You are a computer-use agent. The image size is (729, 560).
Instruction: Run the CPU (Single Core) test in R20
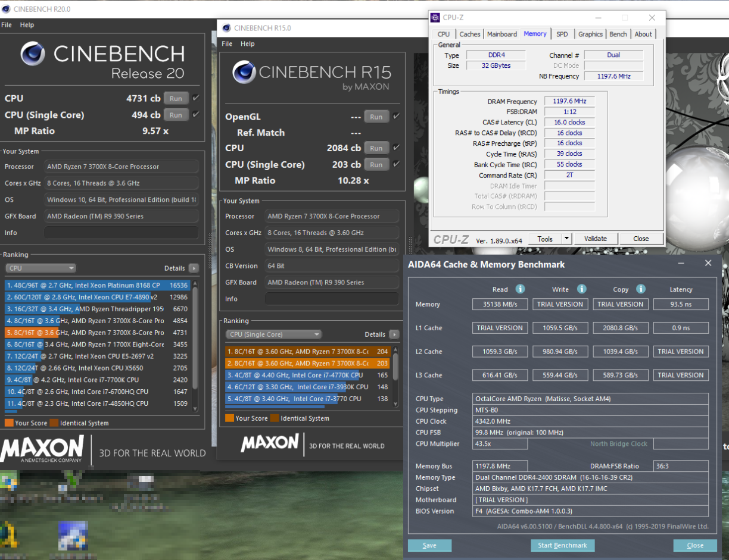pos(176,115)
